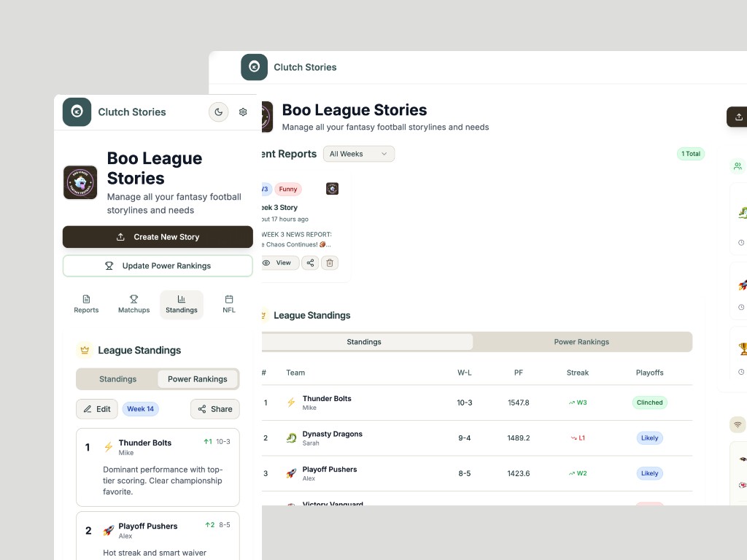
Task: Click Update Power Rankings button
Action: (158, 265)
